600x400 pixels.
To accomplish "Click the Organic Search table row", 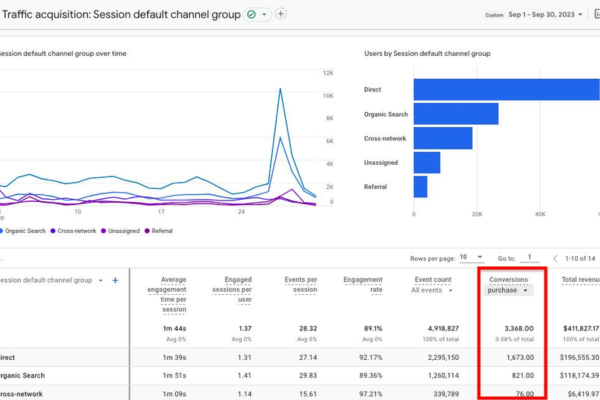I will (x=300, y=376).
